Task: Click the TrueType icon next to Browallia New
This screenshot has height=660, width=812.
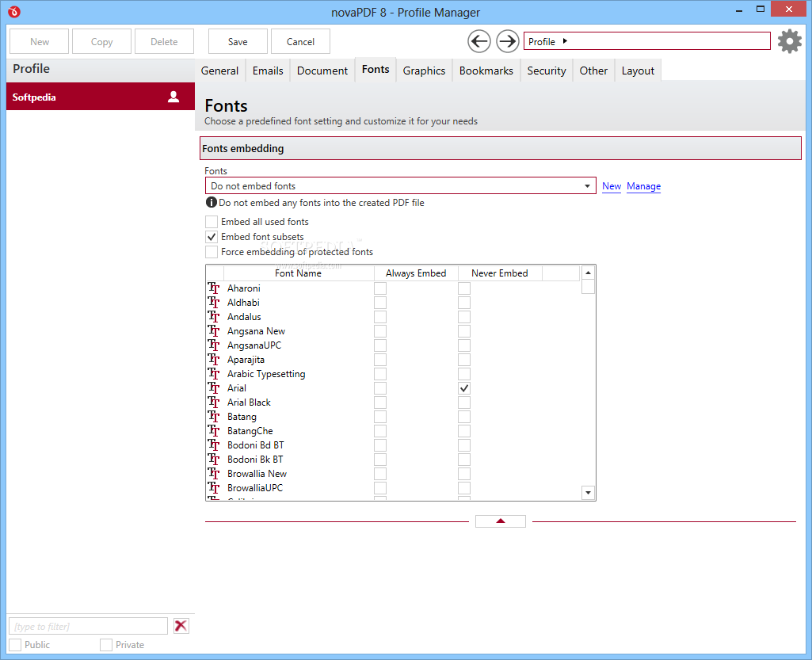Action: pos(214,474)
